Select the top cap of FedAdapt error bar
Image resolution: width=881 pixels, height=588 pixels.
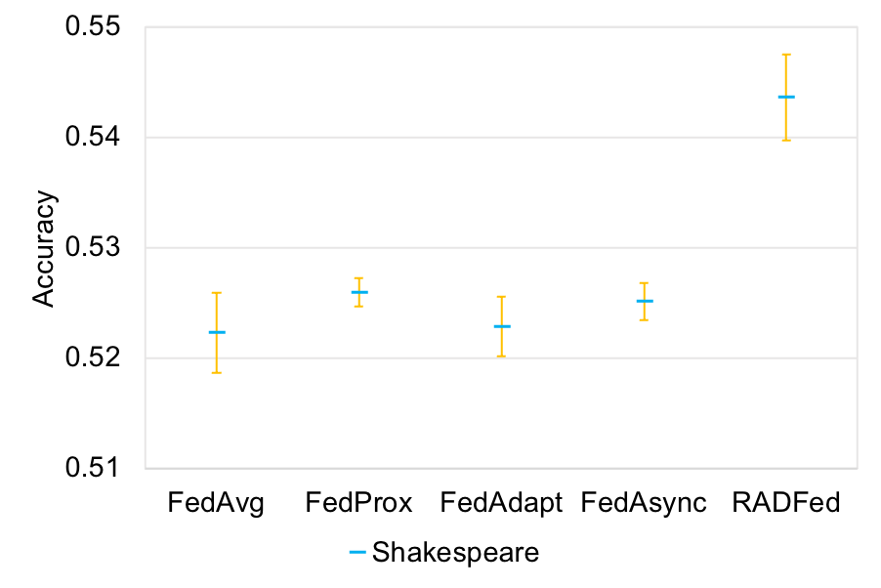(501, 297)
